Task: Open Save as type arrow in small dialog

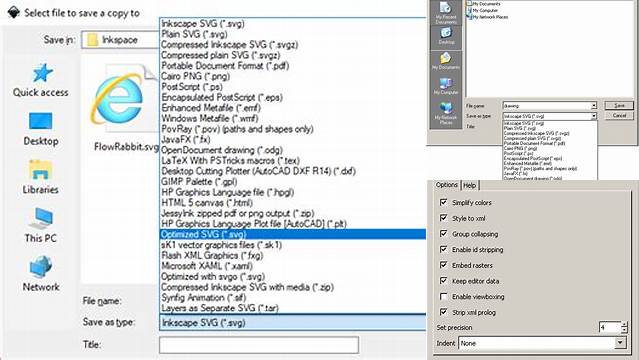Action: pos(594,116)
